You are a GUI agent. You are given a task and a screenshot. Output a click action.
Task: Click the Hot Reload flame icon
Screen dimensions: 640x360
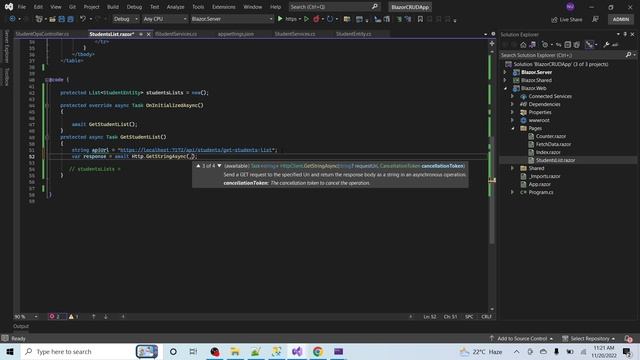click(316, 19)
